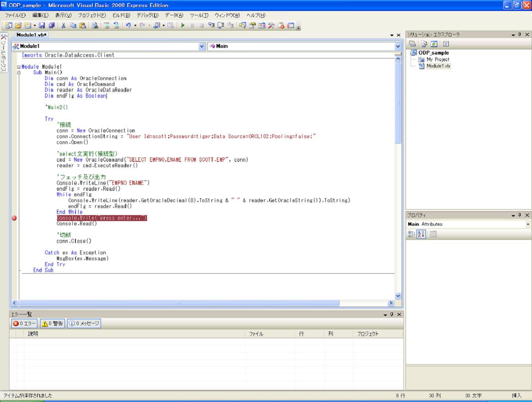Pin toggle for Solution Explorer panel

tap(519, 35)
